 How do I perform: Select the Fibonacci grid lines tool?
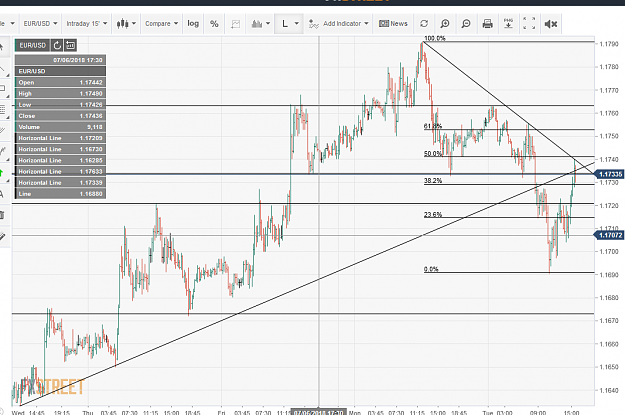click(3, 110)
